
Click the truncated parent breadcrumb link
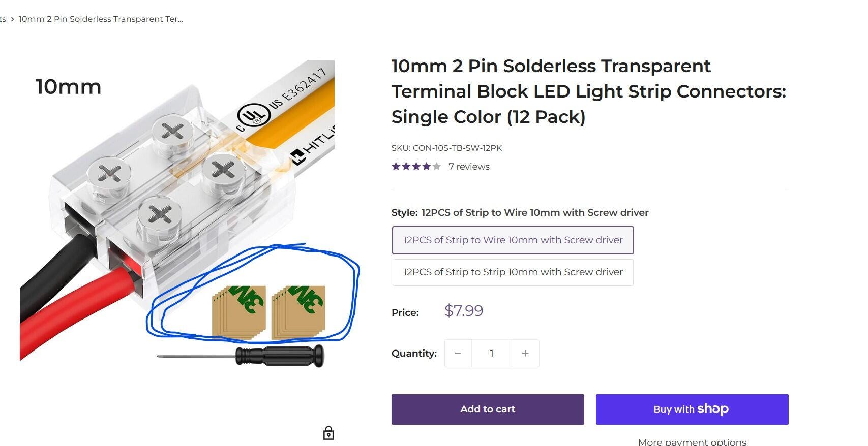pyautogui.click(x=3, y=19)
